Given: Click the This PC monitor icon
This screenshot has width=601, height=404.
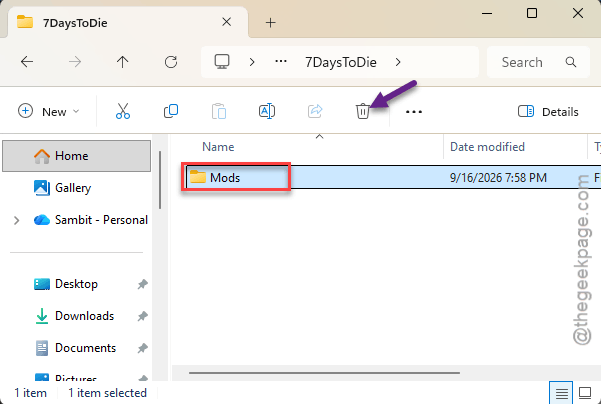Looking at the screenshot, I should point(222,62).
